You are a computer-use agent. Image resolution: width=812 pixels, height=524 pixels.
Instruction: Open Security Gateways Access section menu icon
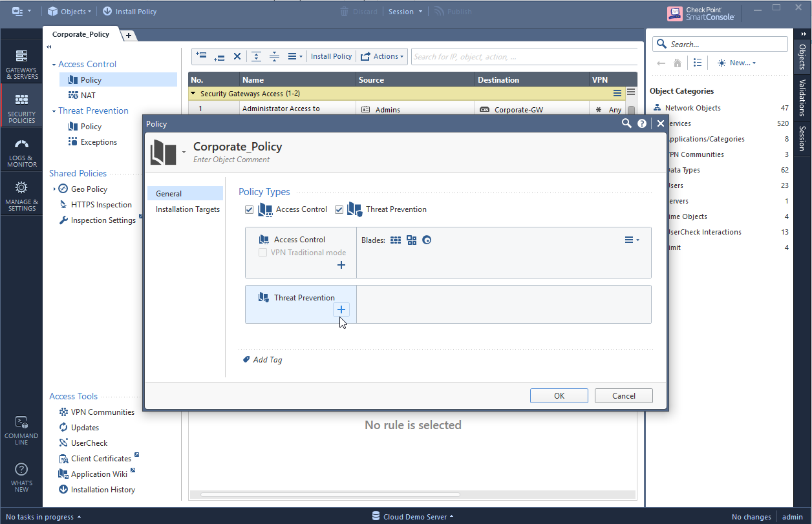click(618, 94)
